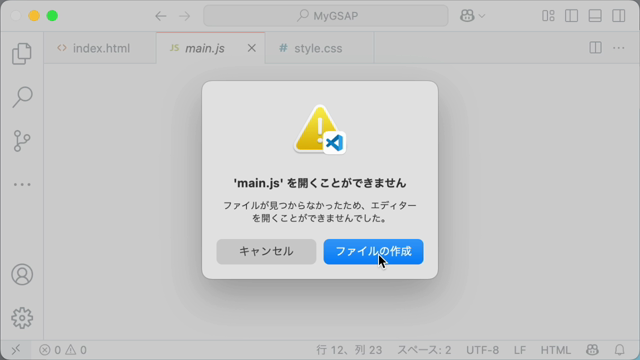
Task: Change HTML language mode
Action: pyautogui.click(x=556, y=350)
